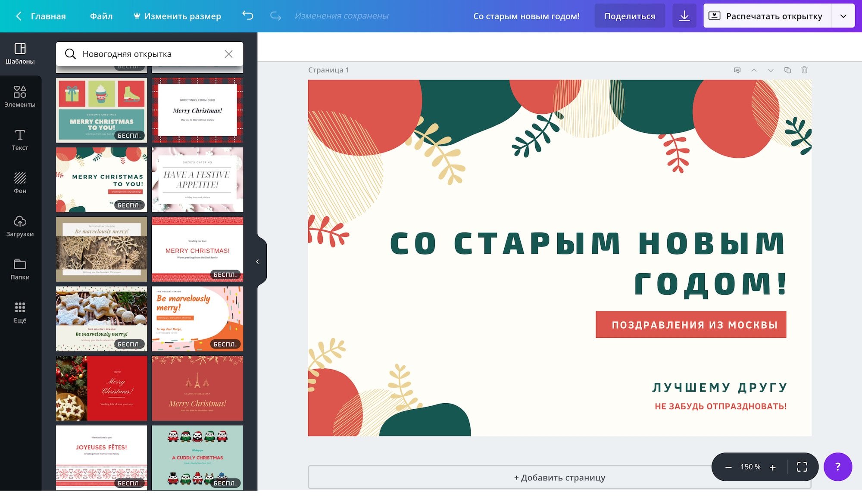Select Merry Christmas To You abstract template

102,180
